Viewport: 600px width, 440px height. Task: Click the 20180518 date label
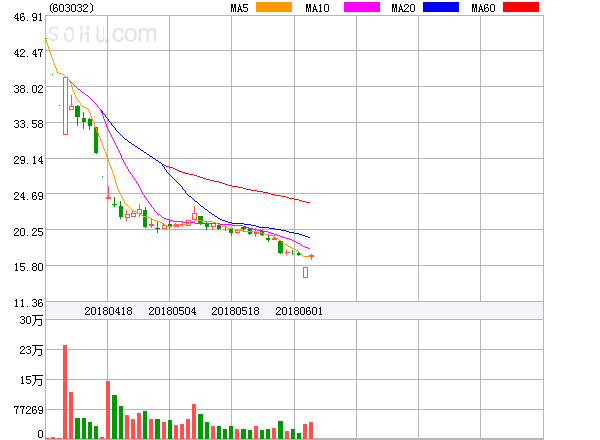coord(235,311)
